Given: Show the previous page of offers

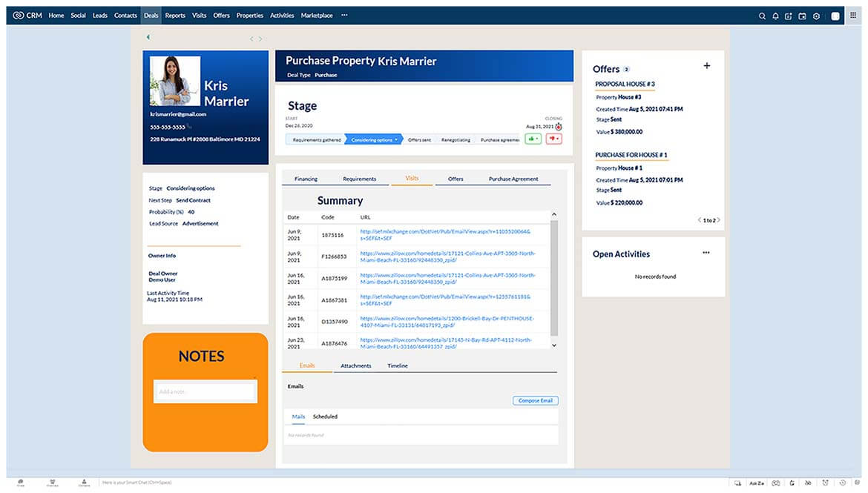Looking at the screenshot, I should pyautogui.click(x=699, y=220).
